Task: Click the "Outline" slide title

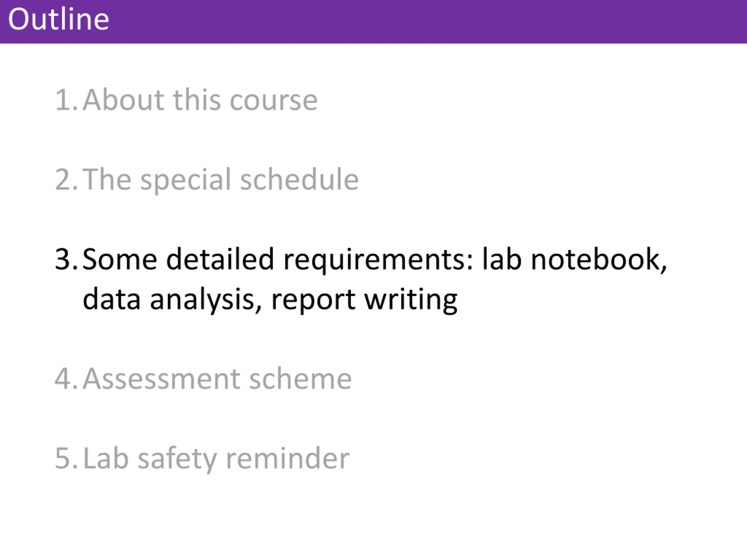Action: 58,19
